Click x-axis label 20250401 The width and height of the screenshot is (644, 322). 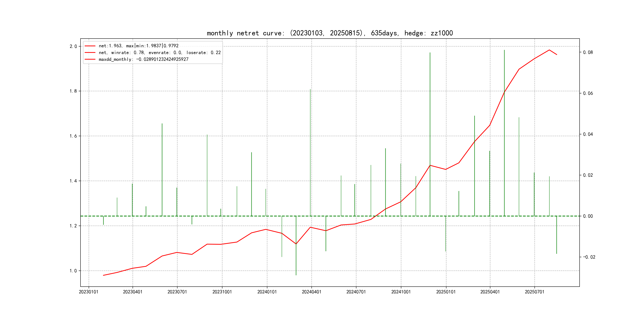[x=490, y=292]
